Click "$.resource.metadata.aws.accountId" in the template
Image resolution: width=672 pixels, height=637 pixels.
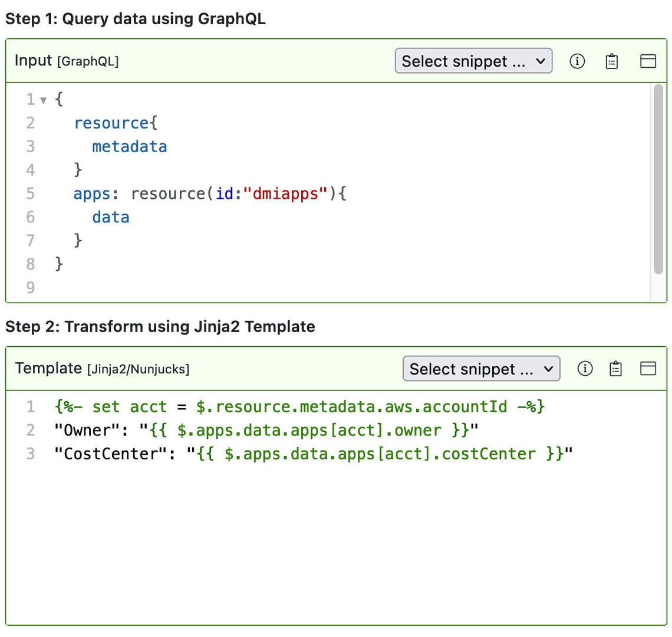point(351,406)
